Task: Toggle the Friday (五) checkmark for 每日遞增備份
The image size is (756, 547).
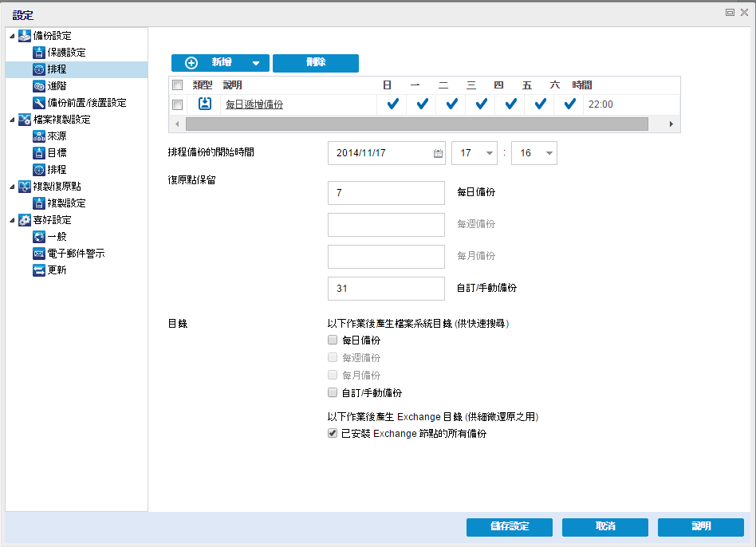Action: coord(541,104)
